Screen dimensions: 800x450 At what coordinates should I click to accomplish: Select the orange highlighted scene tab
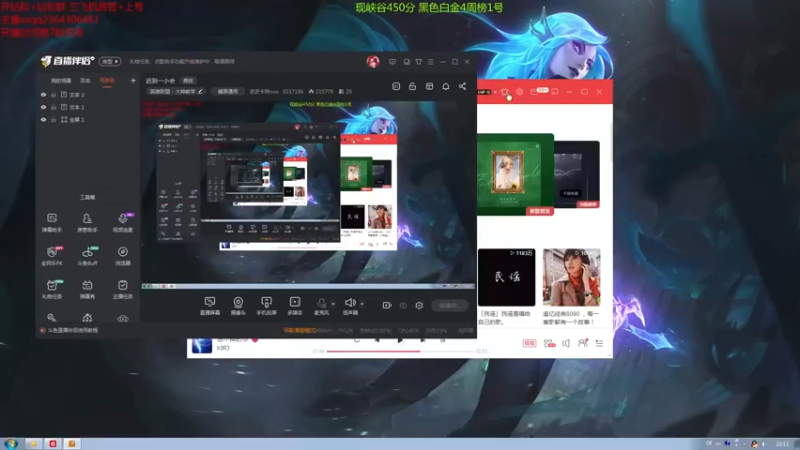pos(107,81)
